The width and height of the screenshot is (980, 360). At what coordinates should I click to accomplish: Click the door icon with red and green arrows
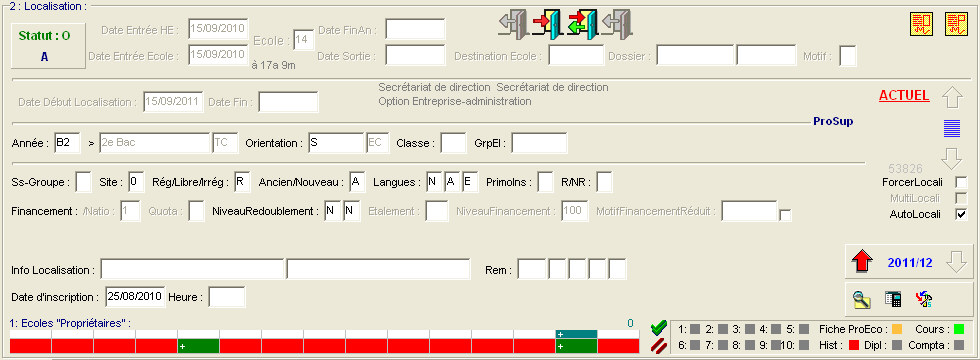[x=582, y=24]
